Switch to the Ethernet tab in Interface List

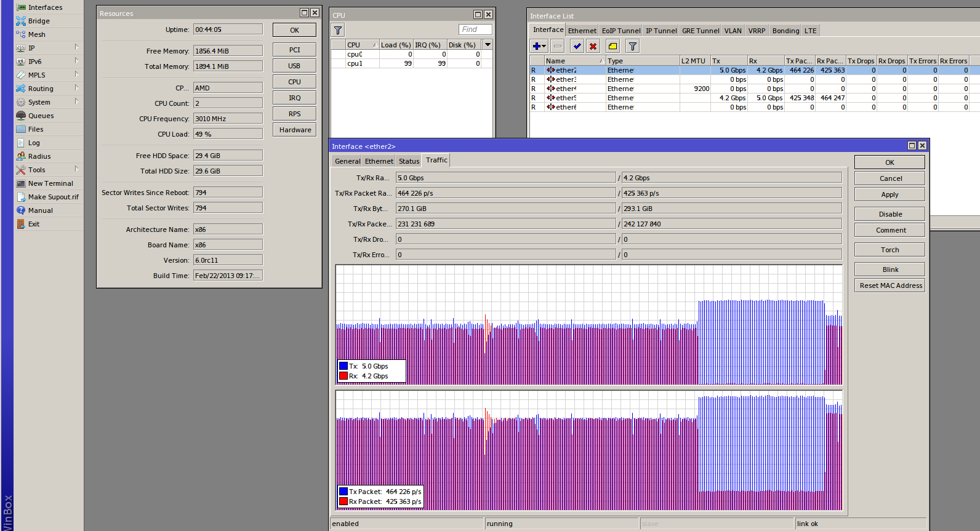582,31
